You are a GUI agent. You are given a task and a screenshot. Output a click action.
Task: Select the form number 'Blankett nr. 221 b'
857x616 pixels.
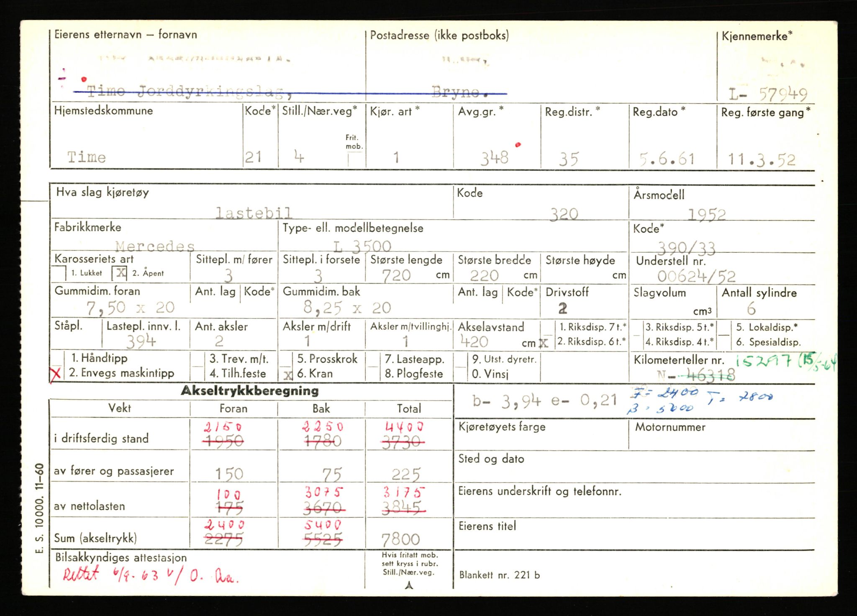500,575
